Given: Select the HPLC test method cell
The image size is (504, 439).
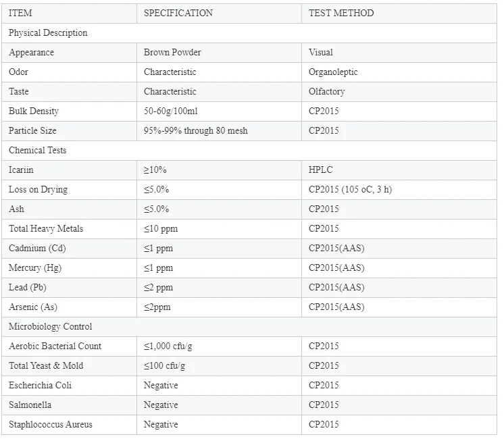Looking at the screenshot, I should 321,170.
